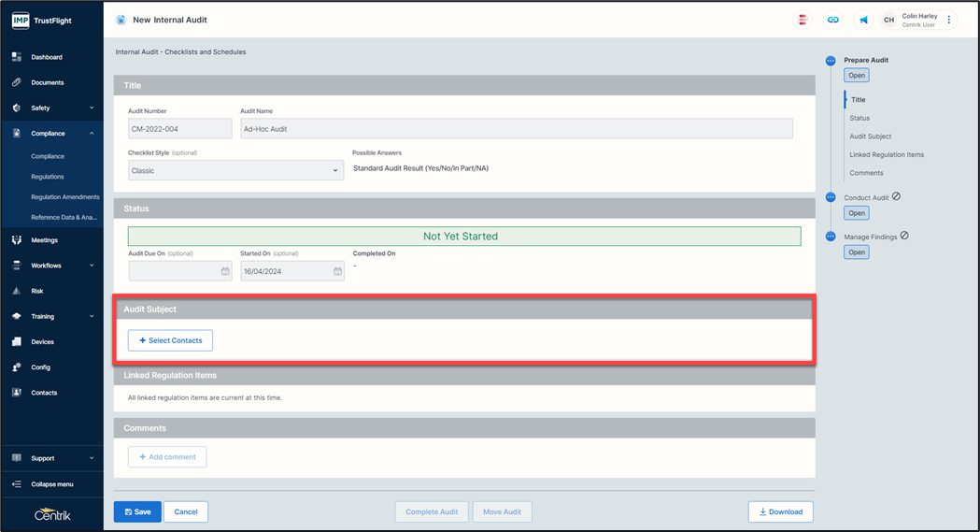Open the announcements megaphone icon
Screen dimensions: 980x532
863,20
